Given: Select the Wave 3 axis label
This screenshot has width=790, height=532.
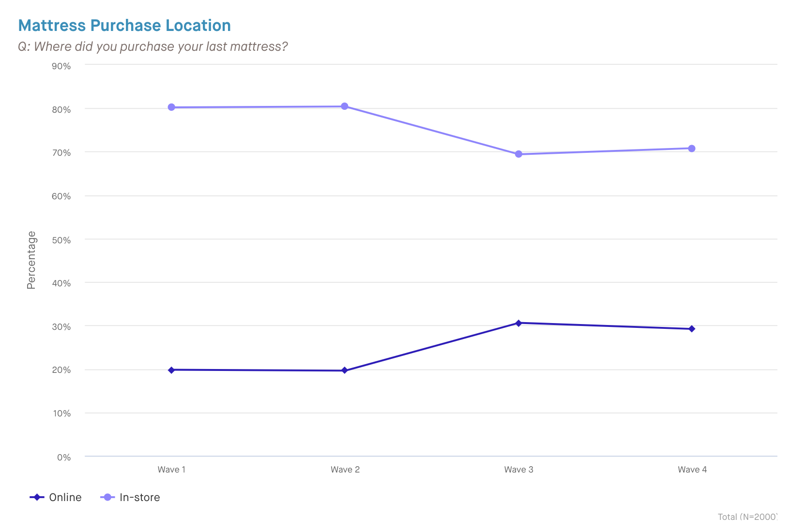Looking at the screenshot, I should (518, 470).
